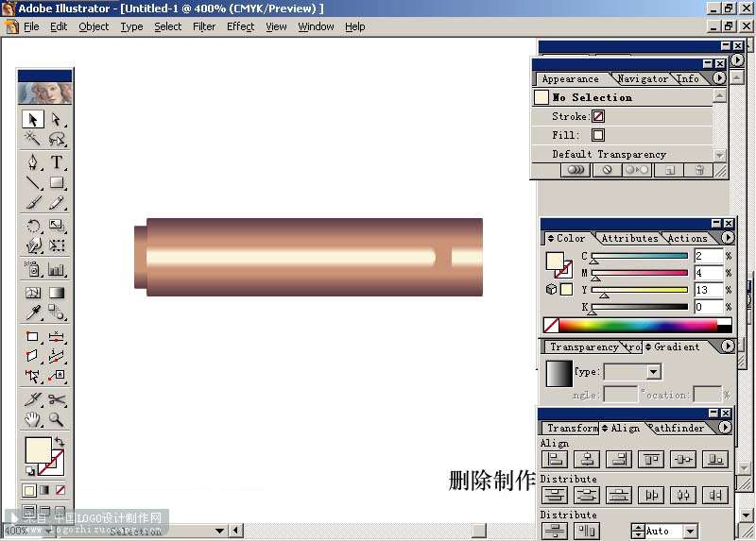This screenshot has height=541, width=756.
Task: Switch to the Navigator tab
Action: (x=643, y=78)
